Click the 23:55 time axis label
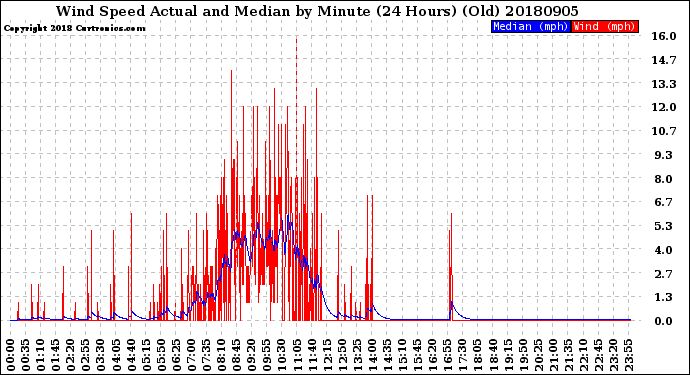 pos(628,355)
